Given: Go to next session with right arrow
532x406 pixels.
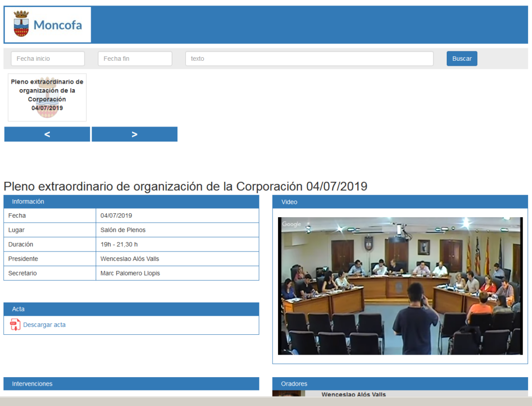Looking at the screenshot, I should click(134, 134).
